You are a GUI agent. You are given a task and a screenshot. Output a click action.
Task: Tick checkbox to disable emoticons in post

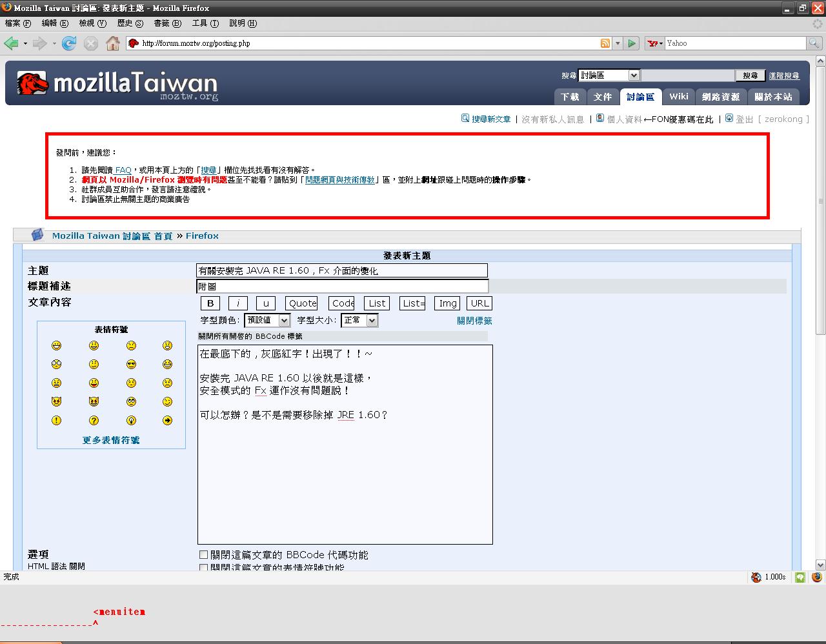pos(204,568)
